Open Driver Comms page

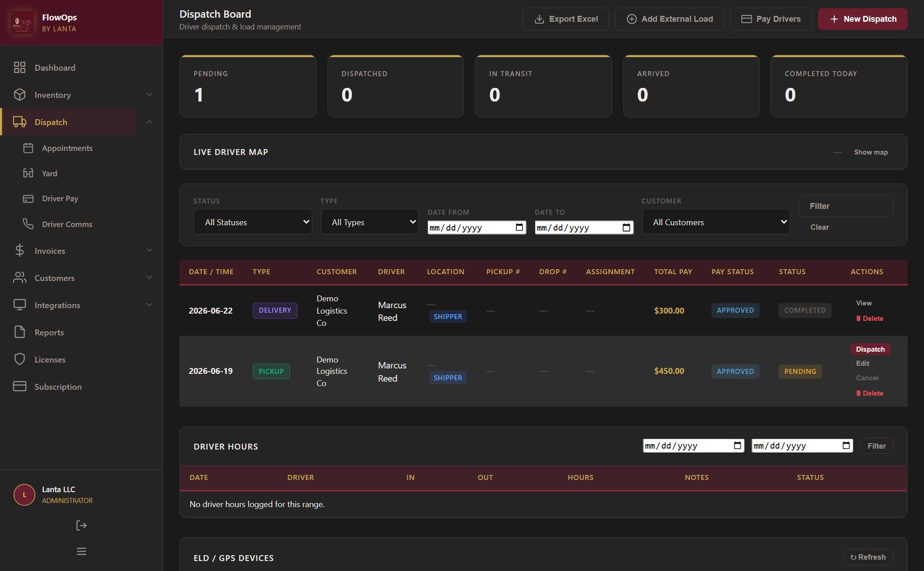[67, 224]
